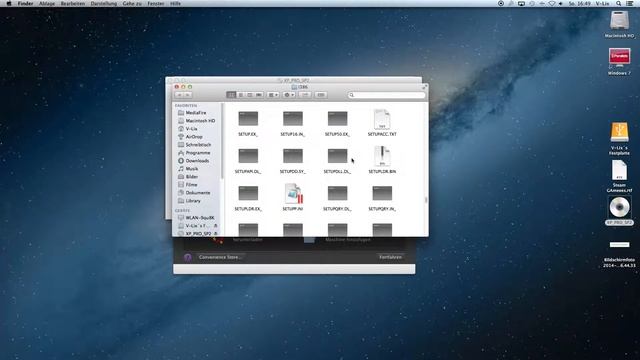Open Programme in the sidebar
The image size is (640, 360).
click(198, 153)
